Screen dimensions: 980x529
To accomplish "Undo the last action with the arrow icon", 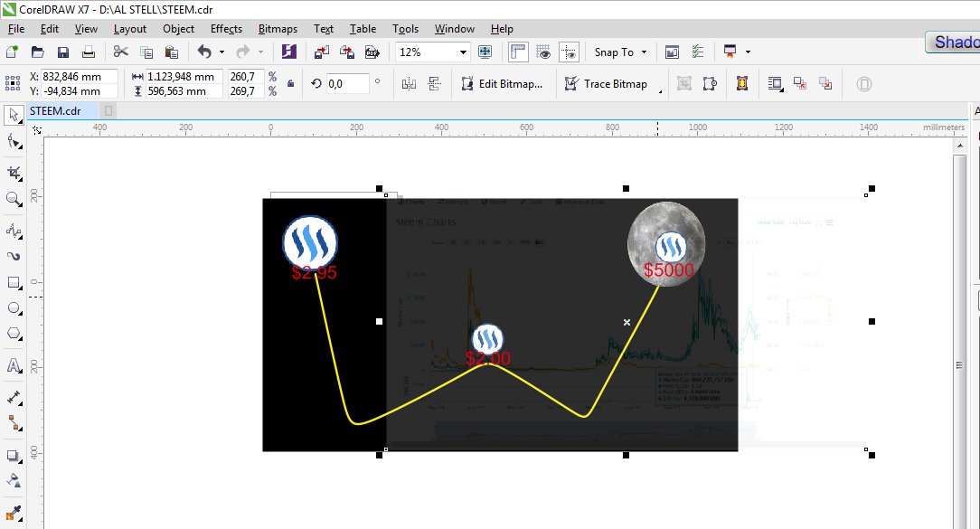I will coord(204,52).
